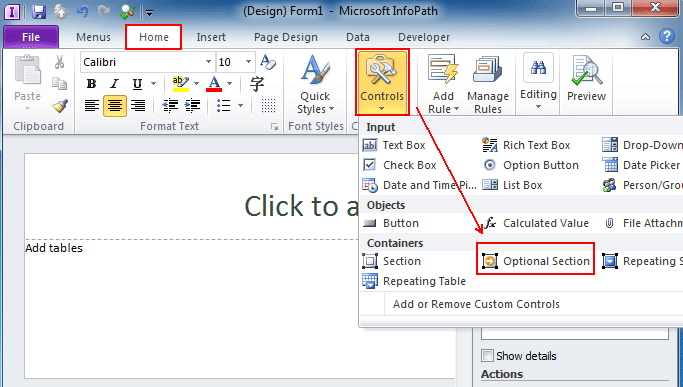Switch to the Menus tab
This screenshot has width=683, height=387.
click(93, 37)
